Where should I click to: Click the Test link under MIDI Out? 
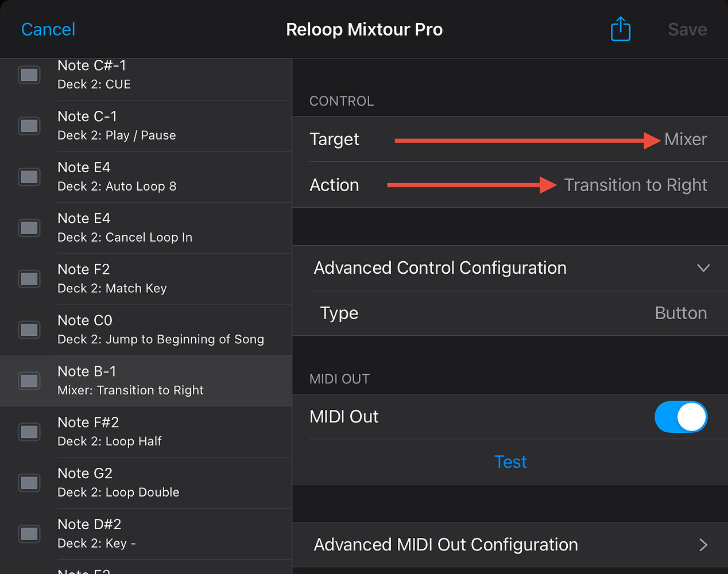tap(510, 462)
